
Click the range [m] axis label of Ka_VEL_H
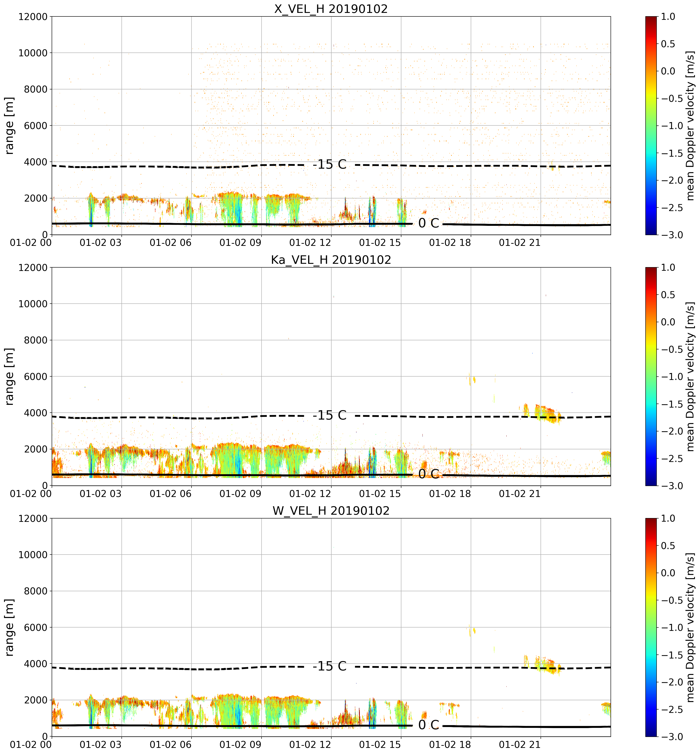(9, 377)
